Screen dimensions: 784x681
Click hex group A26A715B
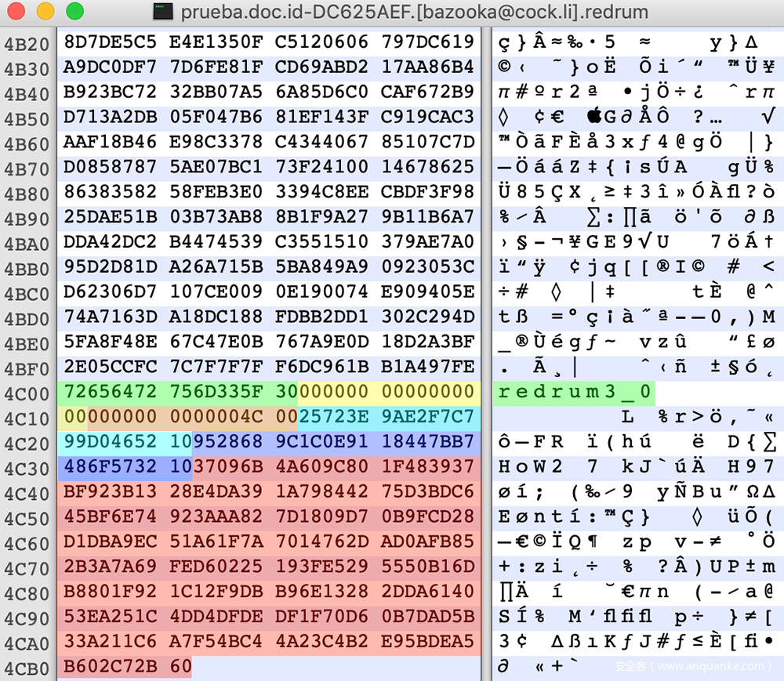216,266
